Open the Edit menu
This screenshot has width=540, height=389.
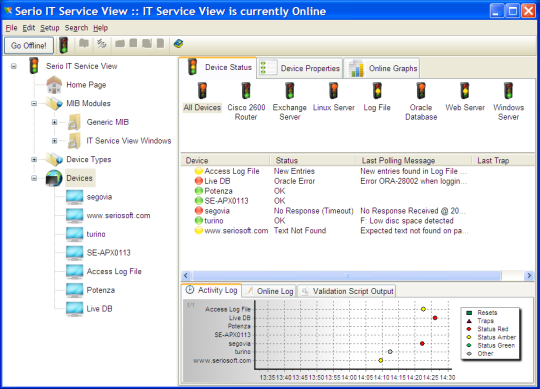(29, 28)
